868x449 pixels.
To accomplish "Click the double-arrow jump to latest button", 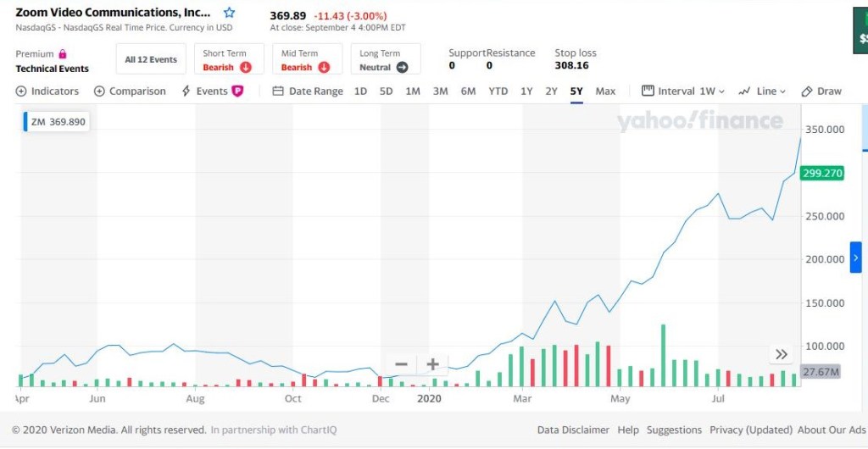I will click(x=781, y=354).
